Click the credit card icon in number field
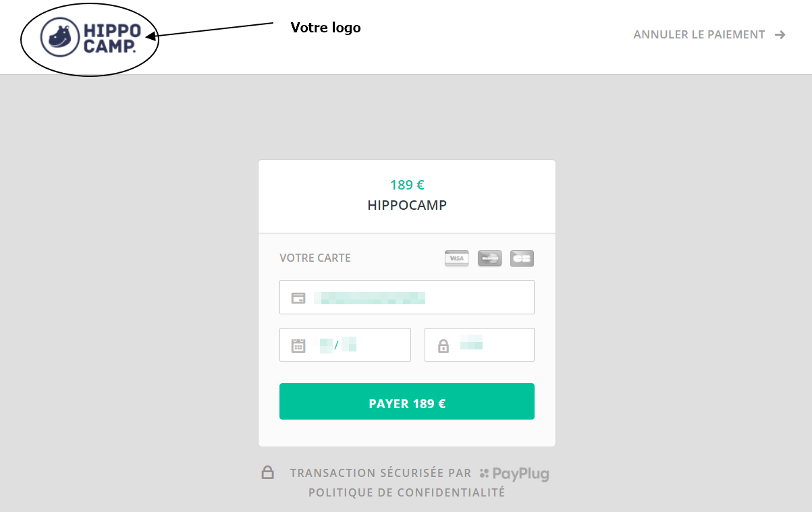This screenshot has width=812, height=512. click(x=298, y=297)
